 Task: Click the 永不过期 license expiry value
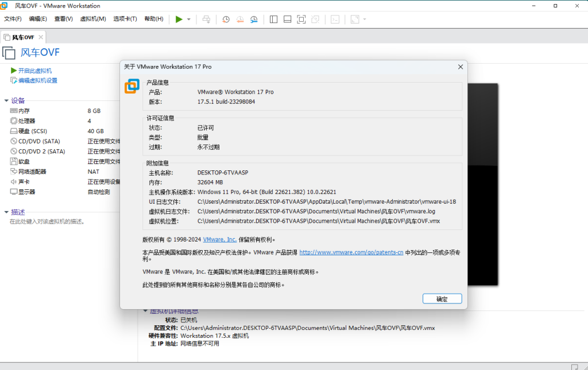(x=208, y=147)
